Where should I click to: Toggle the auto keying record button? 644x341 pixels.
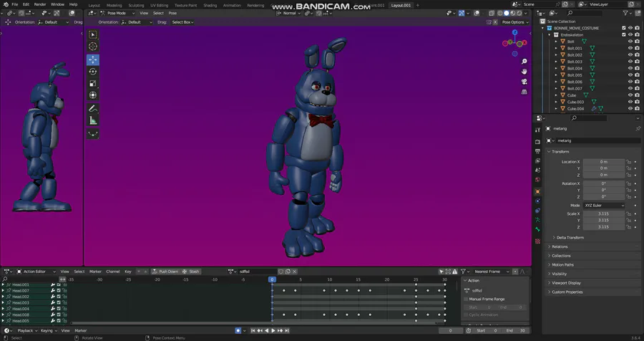pyautogui.click(x=238, y=331)
